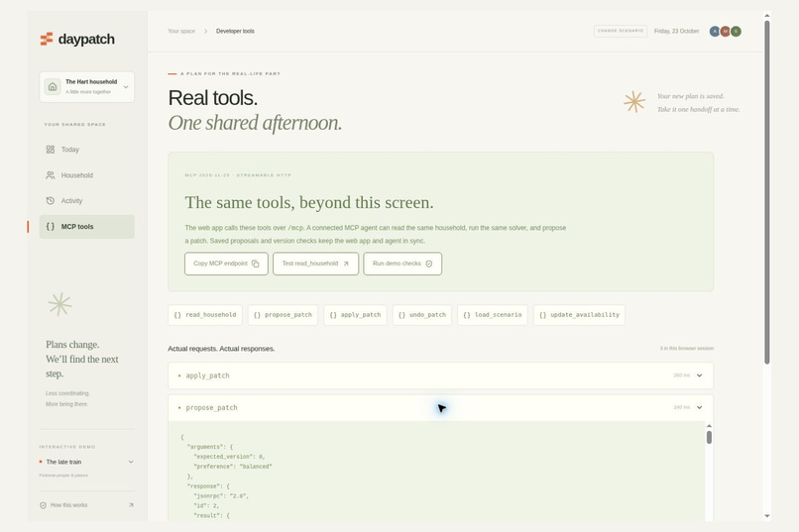The height and width of the screenshot is (532, 799).
Task: Click the braces icon in undo_patch chip
Action: coord(401,315)
